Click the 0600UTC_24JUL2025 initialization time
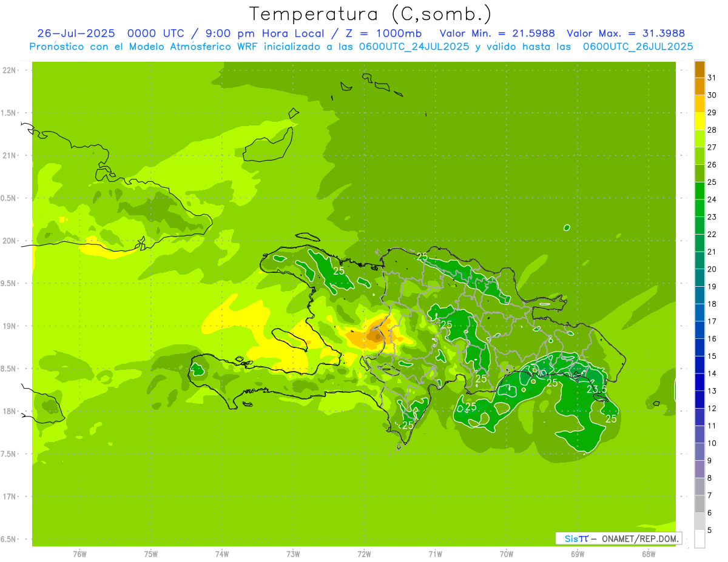Screen dimensions: 728x562 point(414,47)
